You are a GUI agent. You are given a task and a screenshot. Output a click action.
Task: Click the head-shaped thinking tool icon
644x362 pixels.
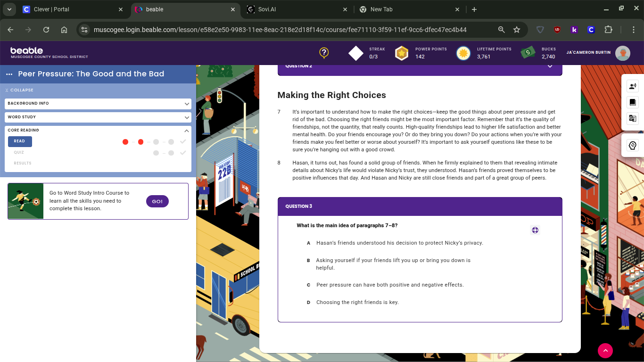tap(632, 146)
